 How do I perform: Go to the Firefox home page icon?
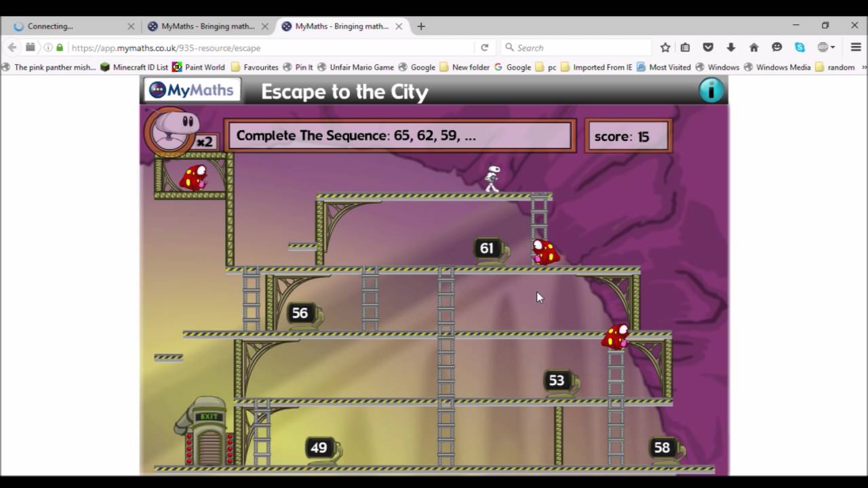tap(753, 47)
